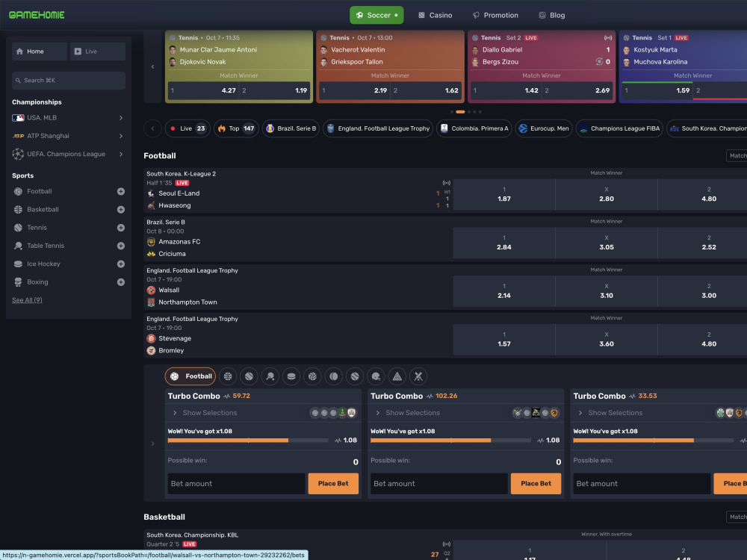Select American football helmet icon in combo row
The height and width of the screenshot is (560, 747).
click(x=376, y=376)
